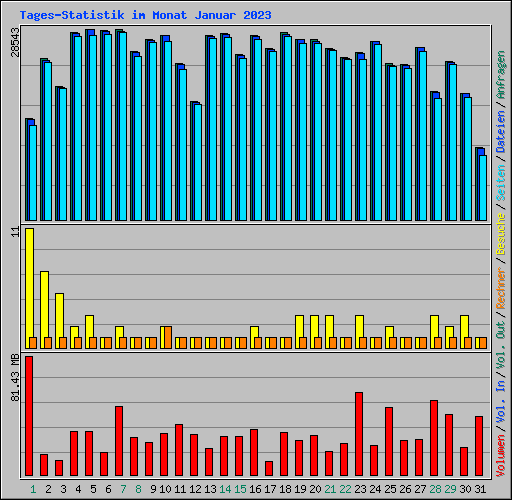Click the 'Anfragen' legend label
The height and width of the screenshot is (500, 512).
[501, 75]
